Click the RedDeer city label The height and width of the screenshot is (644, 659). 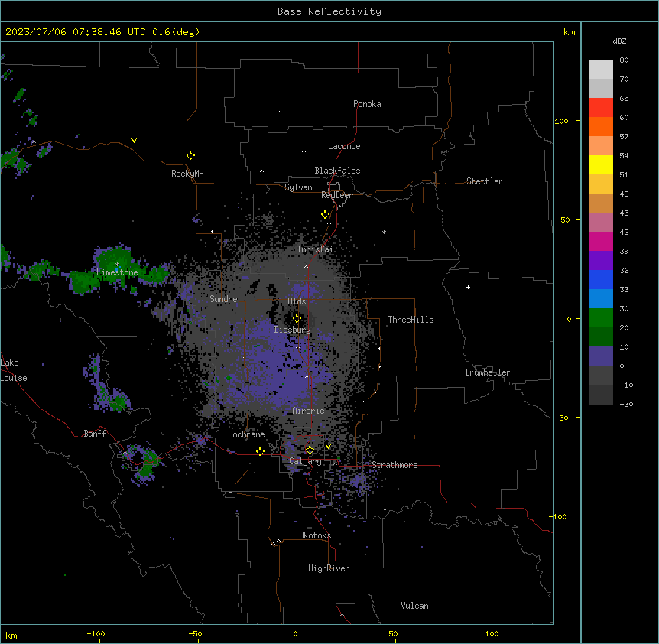(x=337, y=195)
